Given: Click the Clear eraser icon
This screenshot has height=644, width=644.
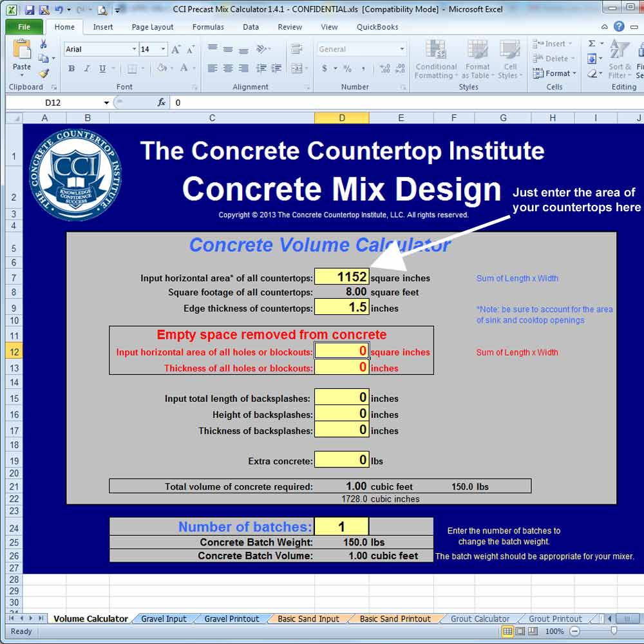Looking at the screenshot, I should pyautogui.click(x=592, y=73).
